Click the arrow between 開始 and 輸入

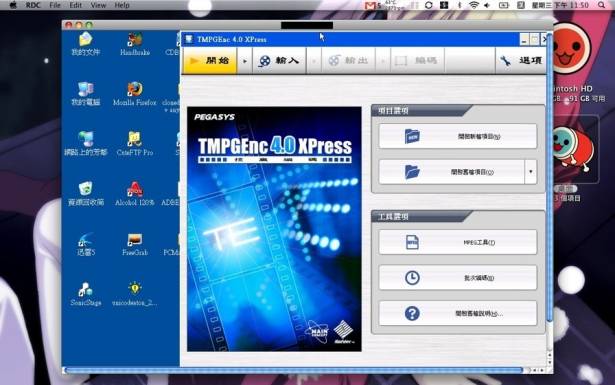tap(245, 61)
